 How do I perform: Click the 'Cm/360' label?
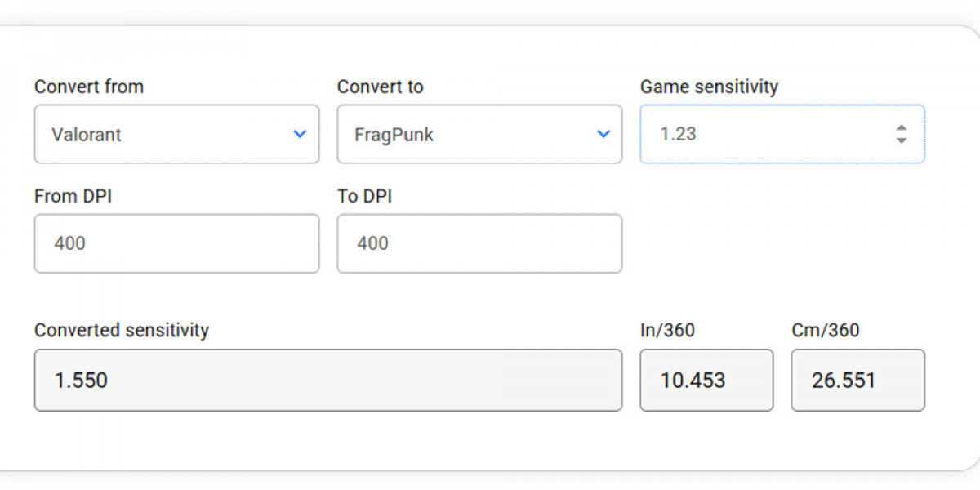[826, 330]
